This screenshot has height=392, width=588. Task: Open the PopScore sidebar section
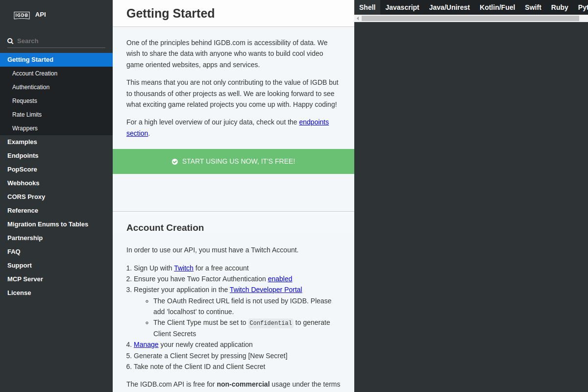(56, 170)
